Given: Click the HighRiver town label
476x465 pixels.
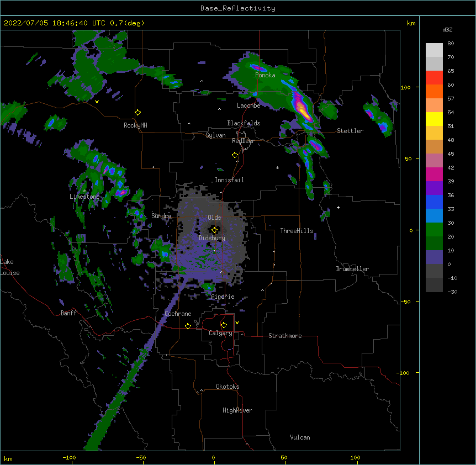Looking at the screenshot, I should tap(237, 410).
